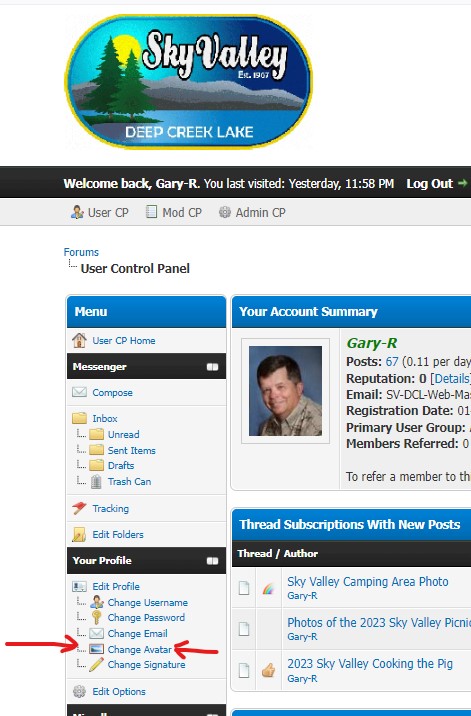The height and width of the screenshot is (716, 471).
Task: Click document icon for Cooking the Pig thread
Action: 244,670
